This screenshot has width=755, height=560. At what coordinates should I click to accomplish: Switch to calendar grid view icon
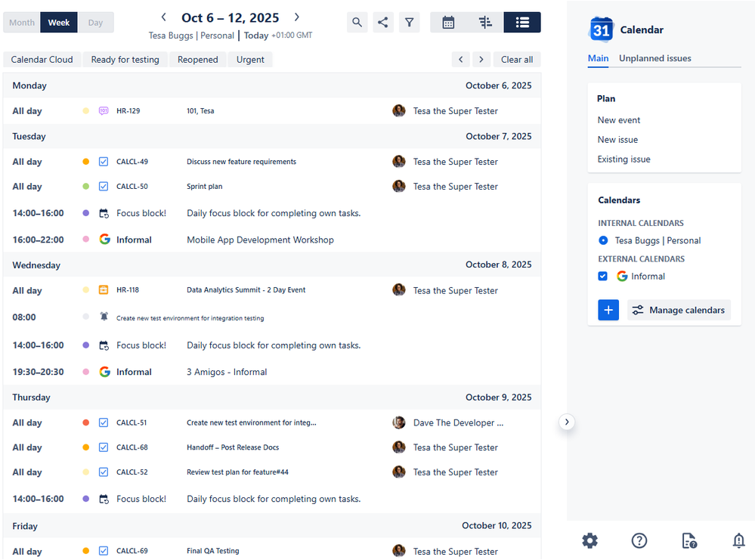pyautogui.click(x=448, y=22)
